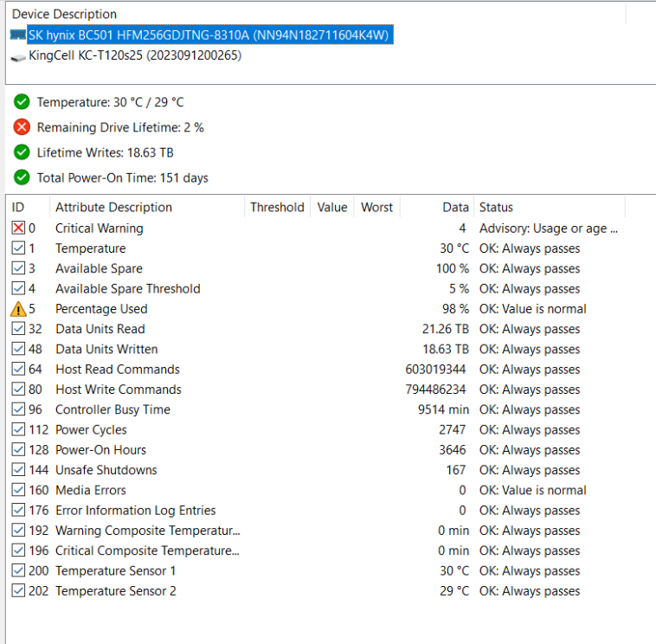The image size is (656, 644).
Task: Click the yellow warning icon on Percentage Used row
Action: [x=18, y=309]
